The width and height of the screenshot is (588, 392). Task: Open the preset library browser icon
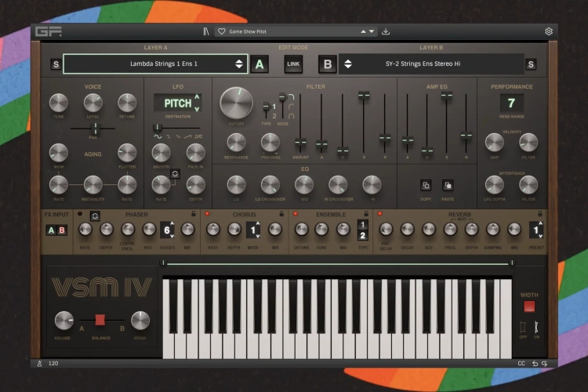click(206, 31)
